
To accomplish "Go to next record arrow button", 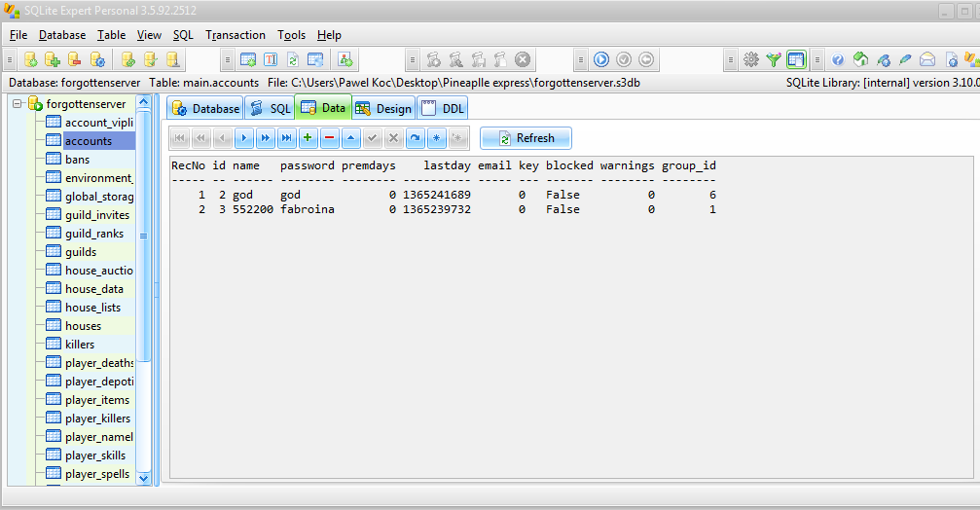I will (243, 138).
